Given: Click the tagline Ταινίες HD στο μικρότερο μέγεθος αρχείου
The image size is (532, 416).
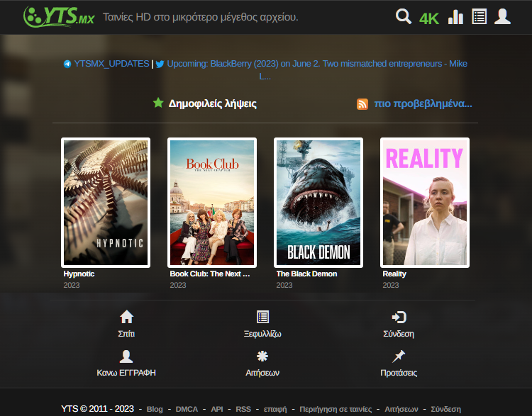Looking at the screenshot, I should pyautogui.click(x=201, y=17).
